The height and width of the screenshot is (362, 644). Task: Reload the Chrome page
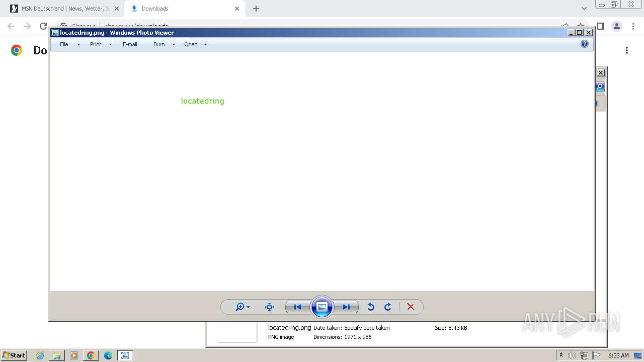pyautogui.click(x=43, y=26)
